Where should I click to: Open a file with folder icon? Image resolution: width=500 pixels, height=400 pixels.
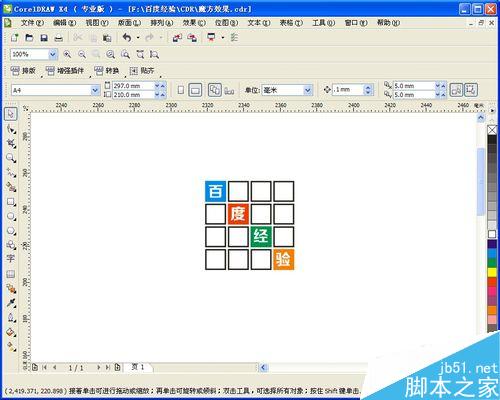click(x=29, y=38)
